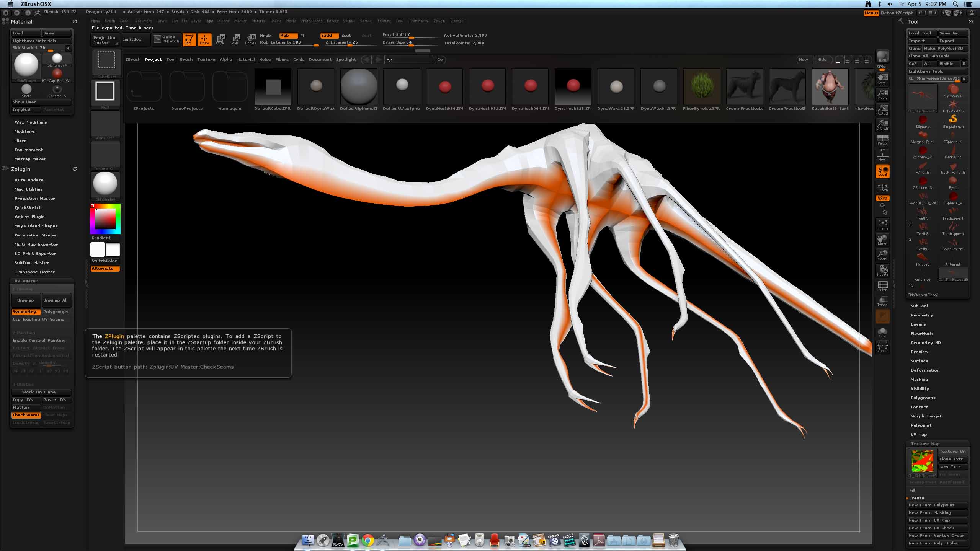980x551 pixels.
Task: Click the Frame icon in right shelf
Action: (882, 224)
